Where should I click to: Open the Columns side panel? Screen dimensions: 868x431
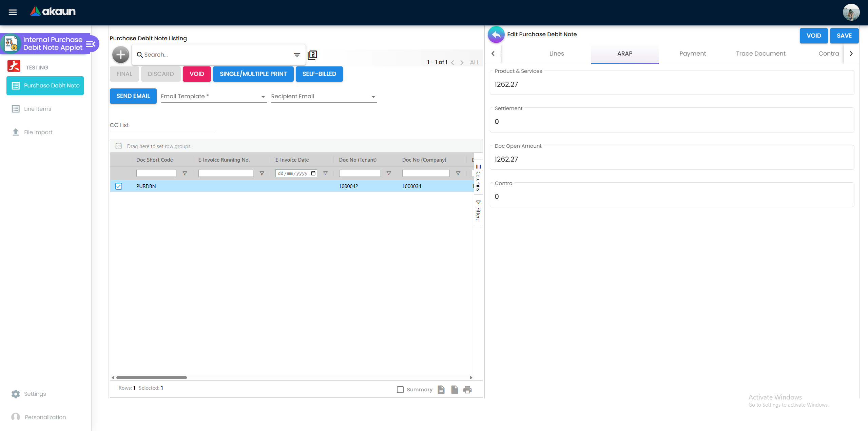(478, 178)
